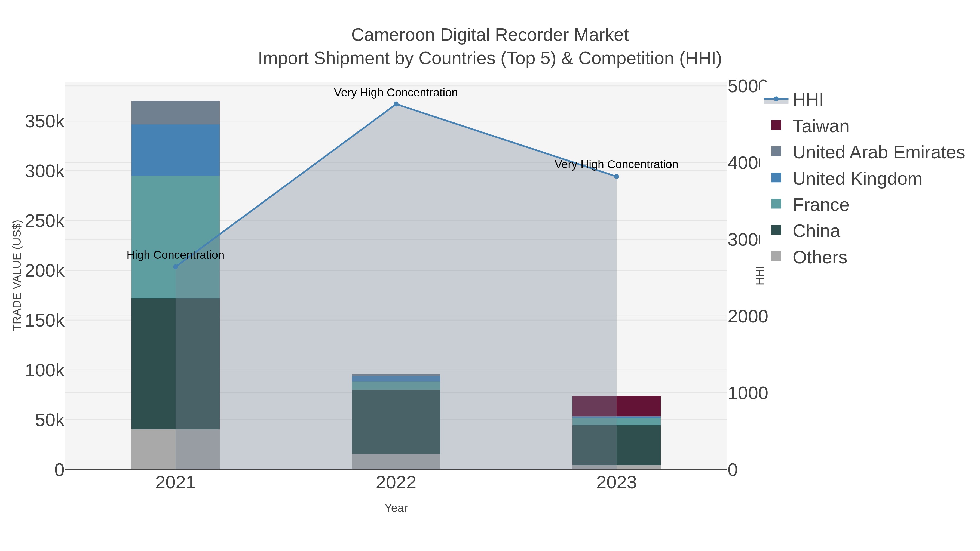The width and height of the screenshot is (980, 551).
Task: Click the 2021 x-axis label
Action: coord(175,483)
